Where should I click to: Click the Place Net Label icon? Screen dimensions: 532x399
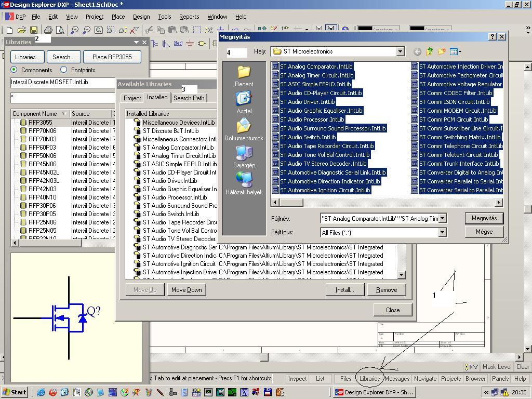tap(178, 44)
